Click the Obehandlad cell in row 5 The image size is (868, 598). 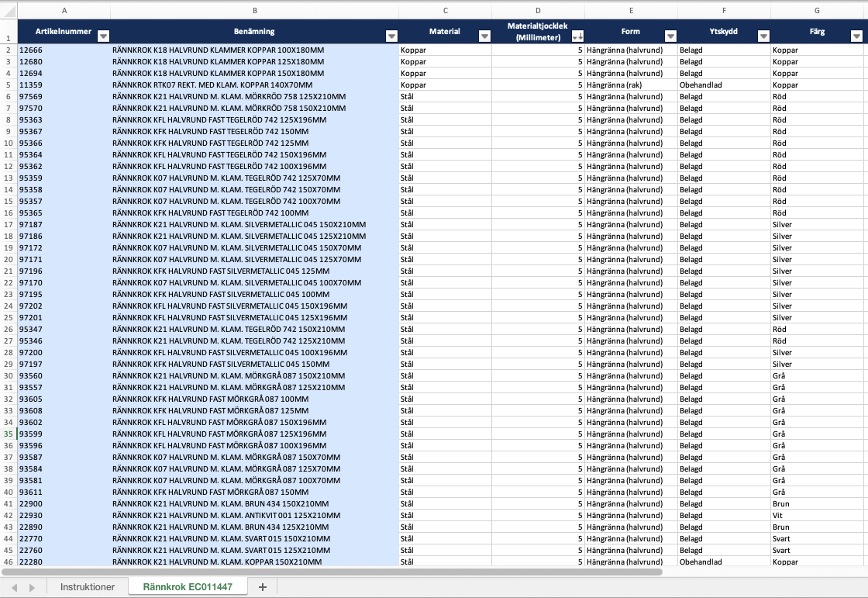point(722,85)
